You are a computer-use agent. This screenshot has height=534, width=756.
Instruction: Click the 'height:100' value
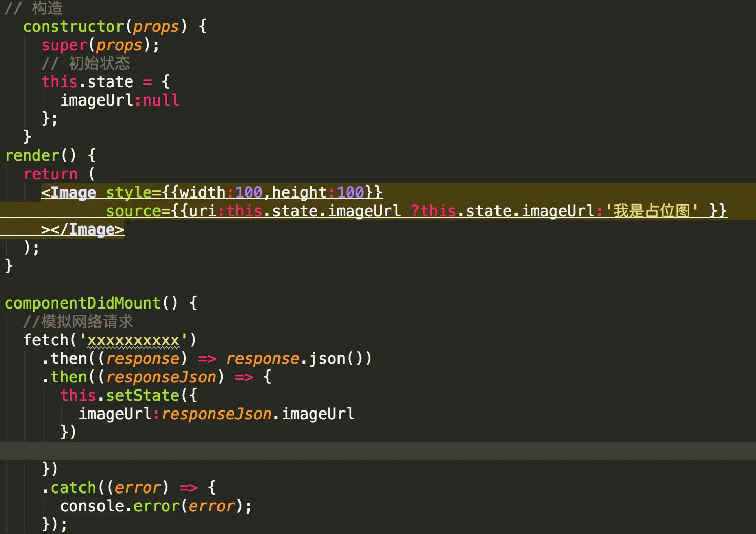click(x=318, y=193)
